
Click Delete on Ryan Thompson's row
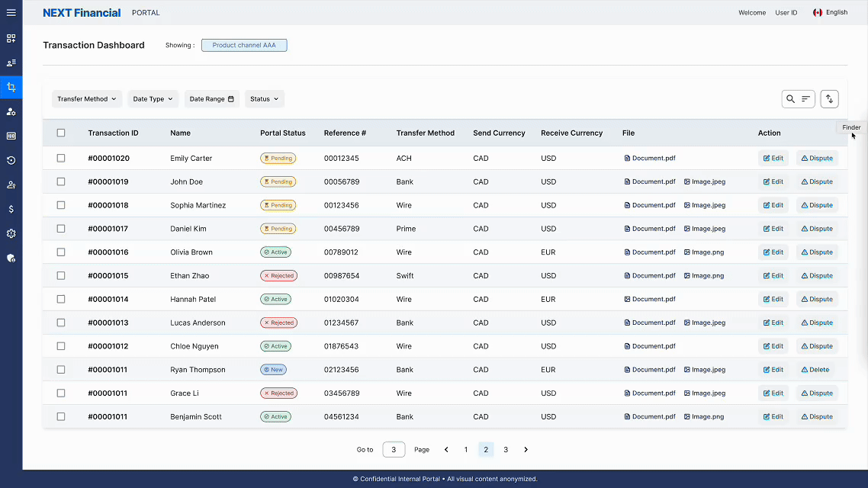point(815,370)
